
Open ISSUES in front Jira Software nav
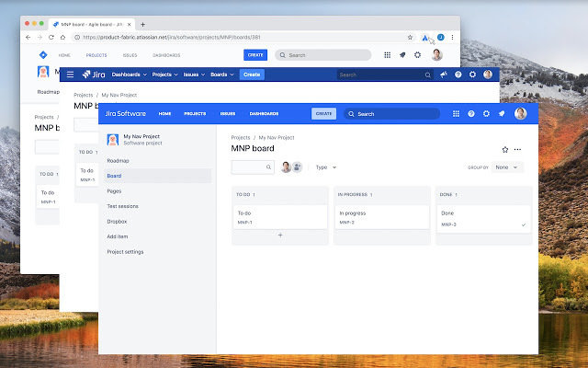pyautogui.click(x=228, y=113)
